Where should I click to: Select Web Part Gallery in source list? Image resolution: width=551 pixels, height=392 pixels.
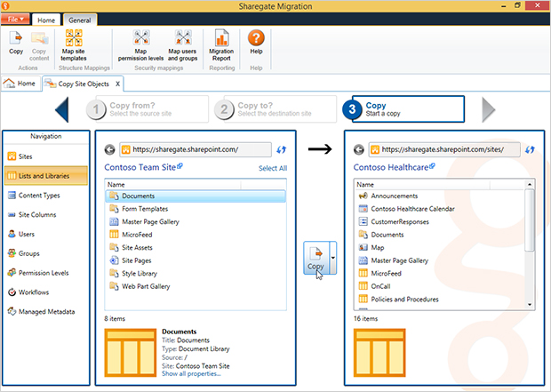tap(196, 286)
